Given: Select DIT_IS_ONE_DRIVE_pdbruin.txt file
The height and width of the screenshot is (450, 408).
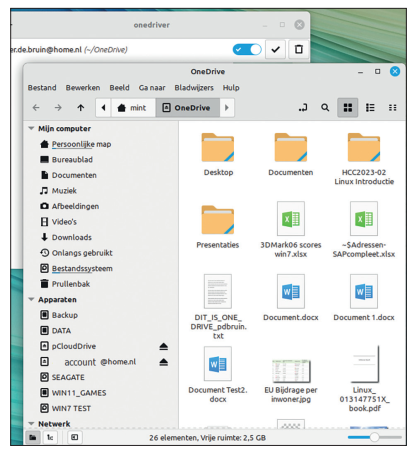Looking at the screenshot, I should click(218, 291).
